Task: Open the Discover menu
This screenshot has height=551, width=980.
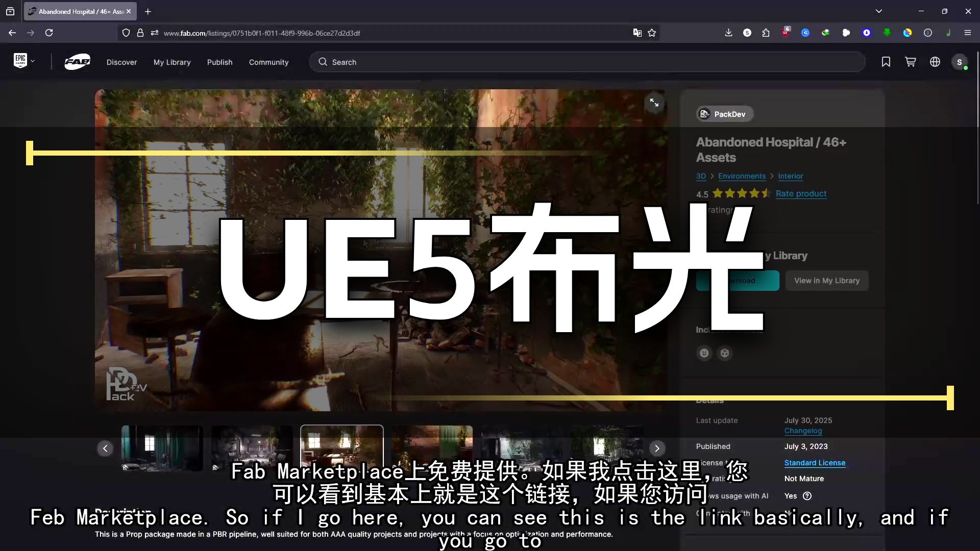Action: (121, 62)
